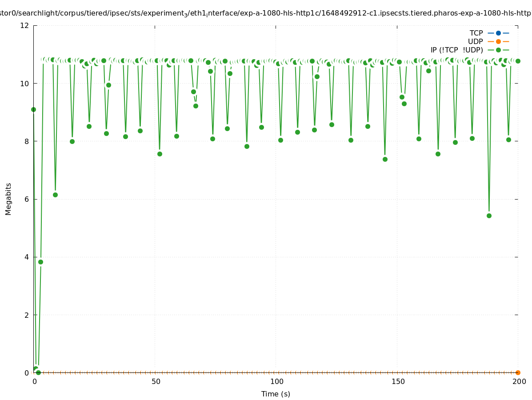Click the lowest green dip point near 187 seconds

(489, 216)
